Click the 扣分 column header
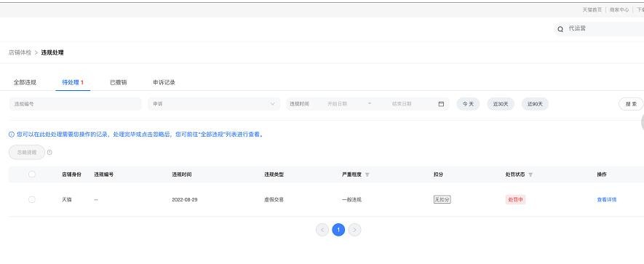This screenshot has width=644, height=264. (439, 175)
